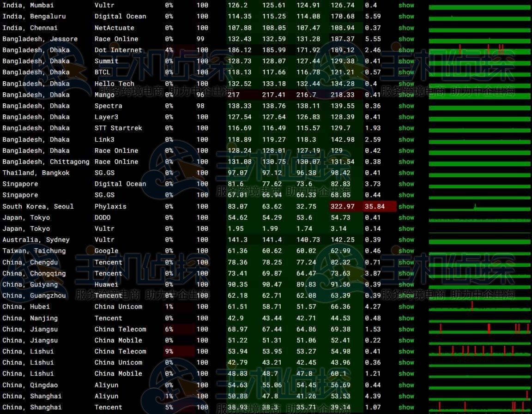Select "Google" provider in Taichung row
The image size is (532, 414).
[x=106, y=251]
